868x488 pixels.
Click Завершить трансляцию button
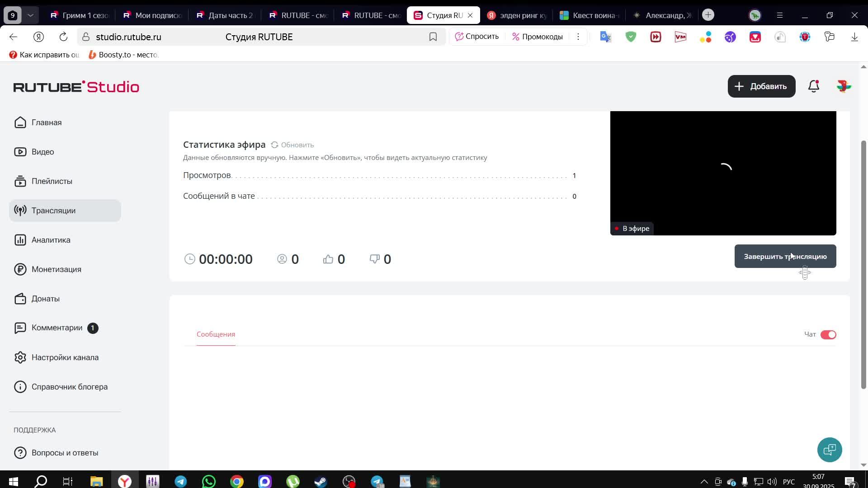click(x=785, y=257)
